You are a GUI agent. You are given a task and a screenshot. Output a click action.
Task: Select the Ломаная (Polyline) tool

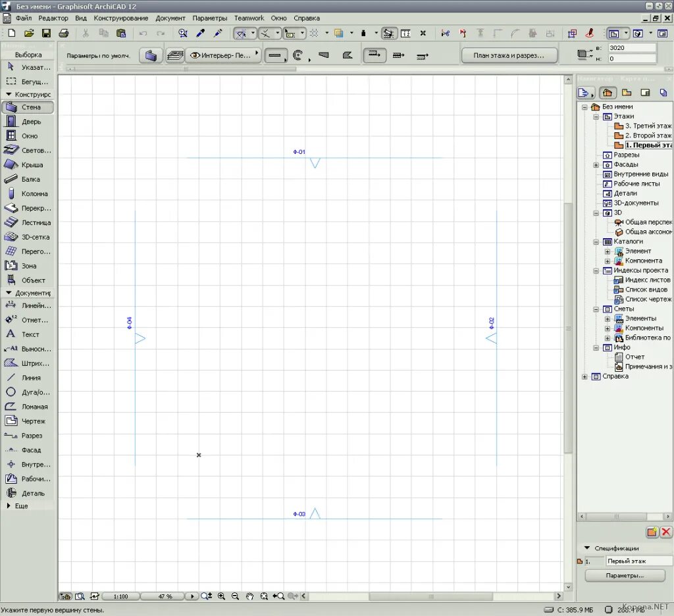coord(28,406)
